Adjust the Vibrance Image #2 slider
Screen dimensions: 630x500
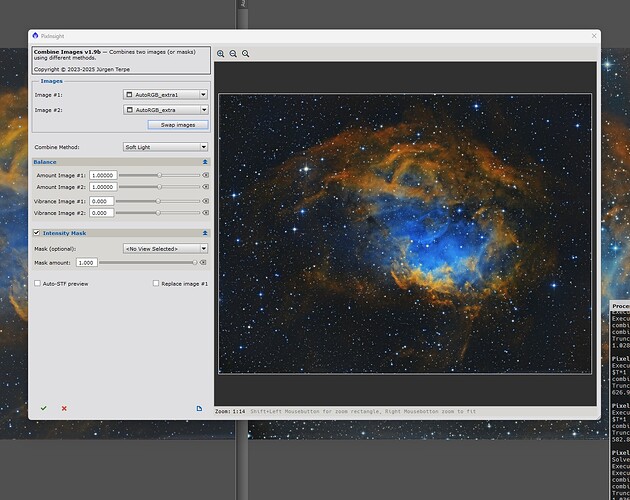coord(158,213)
